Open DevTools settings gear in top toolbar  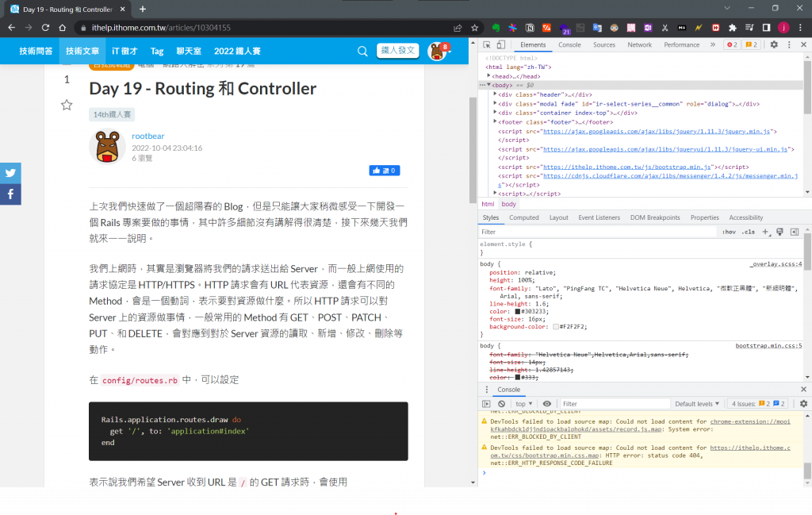pyautogui.click(x=774, y=45)
